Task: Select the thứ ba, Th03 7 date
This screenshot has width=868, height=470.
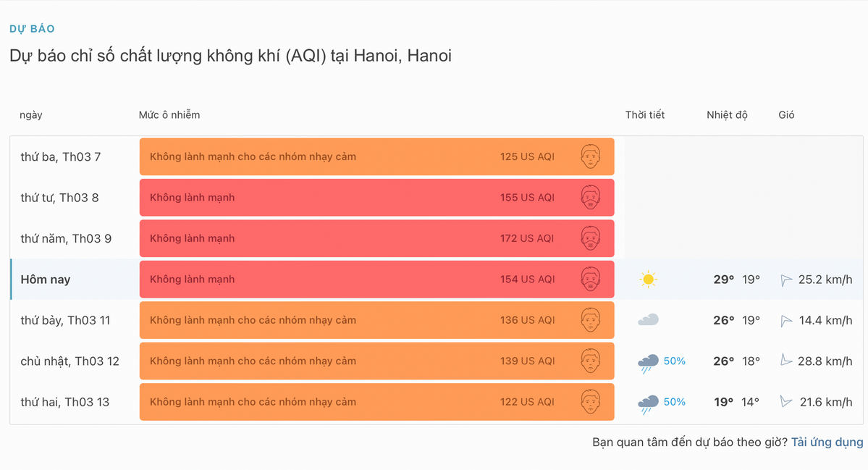Action: tap(61, 156)
